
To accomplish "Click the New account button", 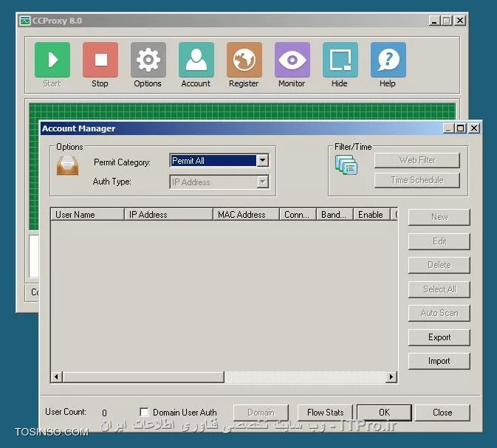I will click(439, 217).
